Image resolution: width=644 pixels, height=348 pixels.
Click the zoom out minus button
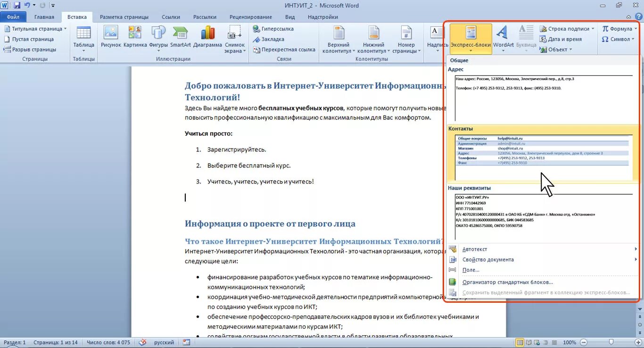[584, 342]
